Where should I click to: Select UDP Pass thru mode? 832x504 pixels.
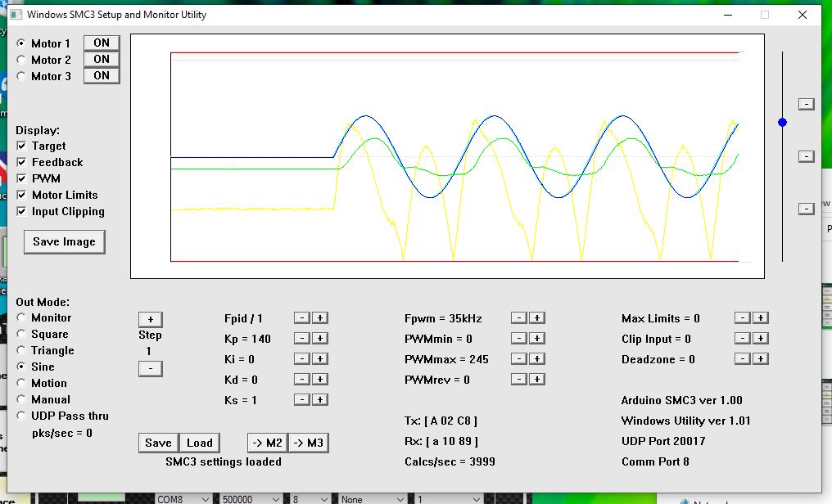coord(21,416)
